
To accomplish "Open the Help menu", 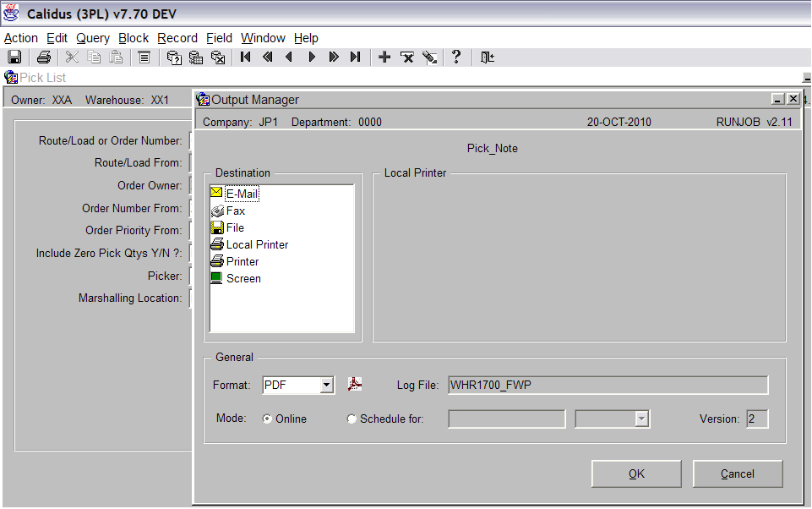I will tap(306, 38).
